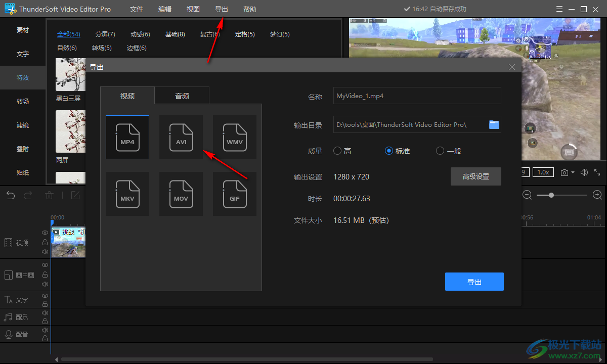Click the zoom in magnifier on timeline
Screen dimensions: 607x364
(597, 195)
